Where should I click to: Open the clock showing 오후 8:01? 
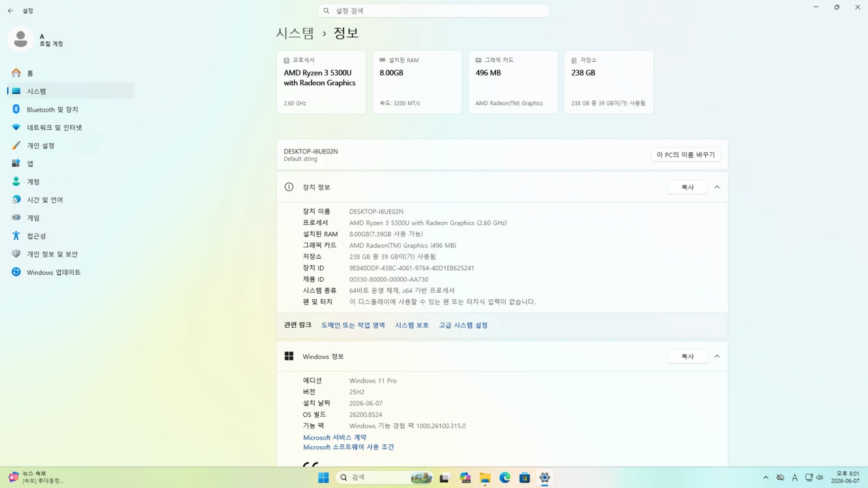click(845, 478)
